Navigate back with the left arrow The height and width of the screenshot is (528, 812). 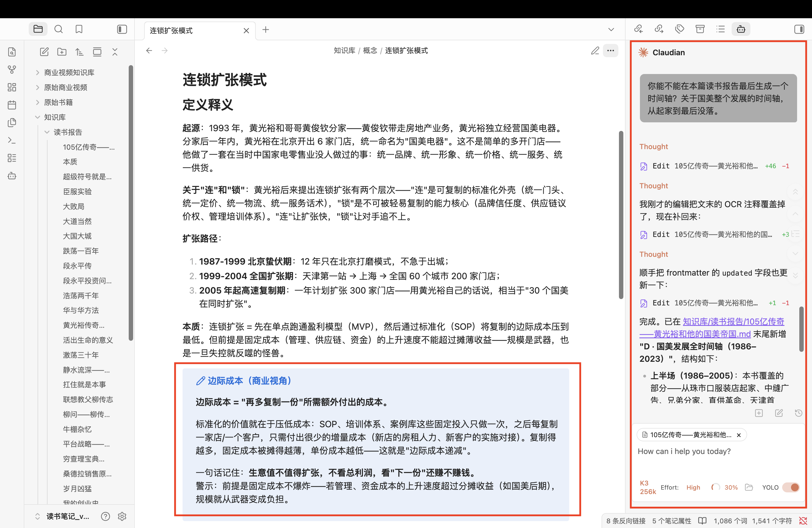coord(149,51)
